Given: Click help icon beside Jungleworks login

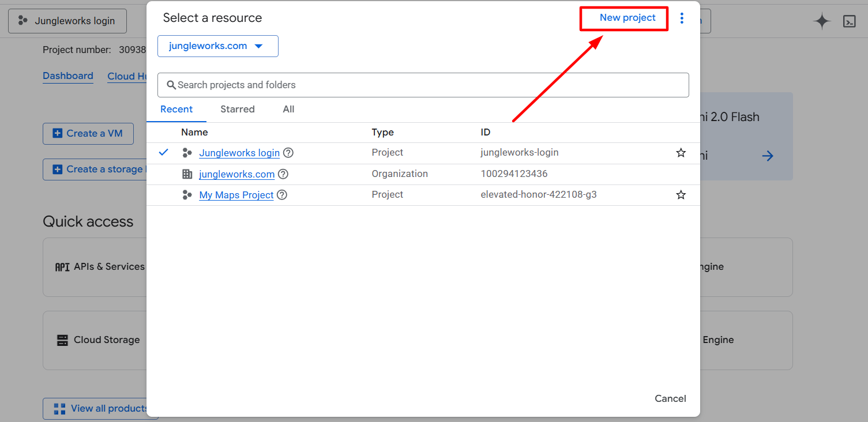Looking at the screenshot, I should 288,153.
